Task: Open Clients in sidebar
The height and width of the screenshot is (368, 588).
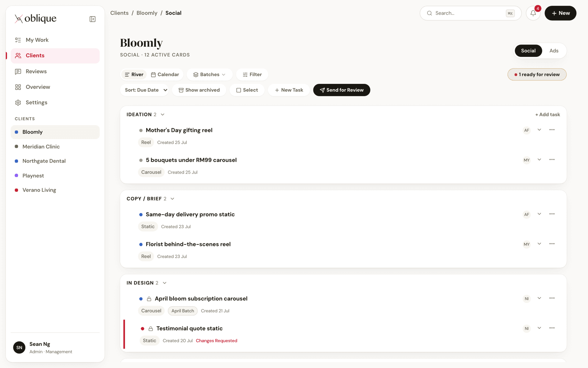Action: (55, 56)
